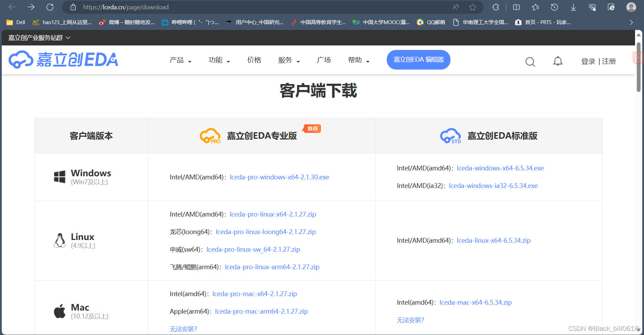The image size is (644, 335).
Task: Click the Mac row label
Action: coord(81,311)
